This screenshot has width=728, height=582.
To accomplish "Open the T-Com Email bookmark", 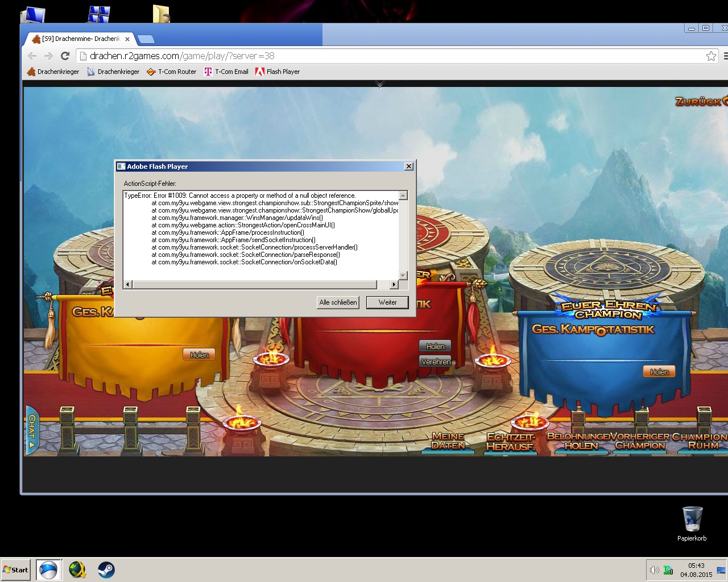I will point(226,72).
